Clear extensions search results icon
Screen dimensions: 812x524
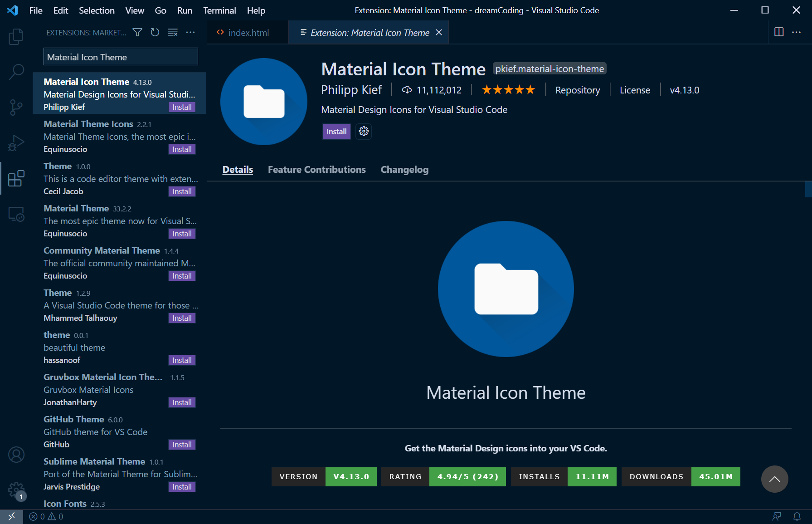(173, 32)
